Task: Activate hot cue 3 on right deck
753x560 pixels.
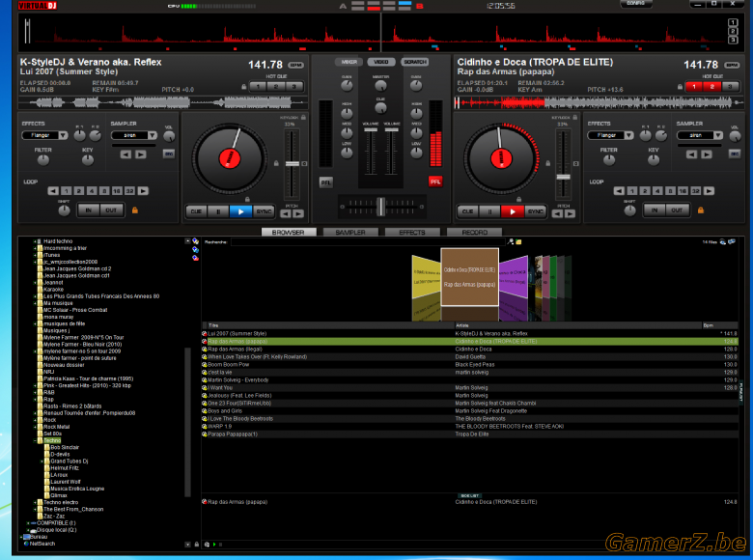Action: pos(730,87)
